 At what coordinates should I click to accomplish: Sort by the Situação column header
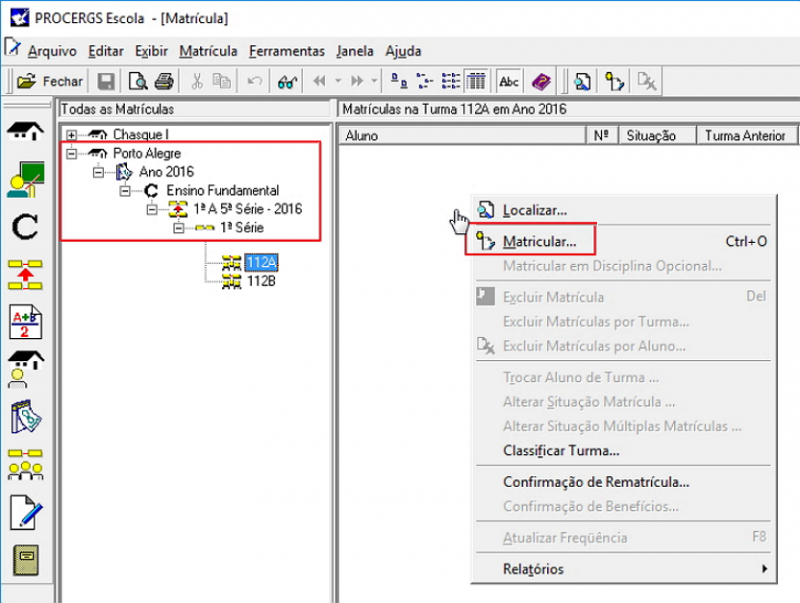click(657, 136)
